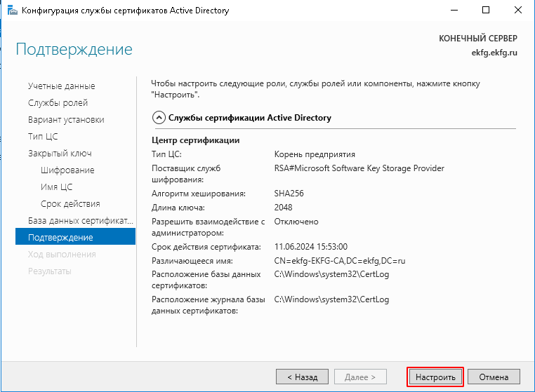Select the highlighted Подтверждение step
This screenshot has height=392, width=535.
[x=75, y=237]
